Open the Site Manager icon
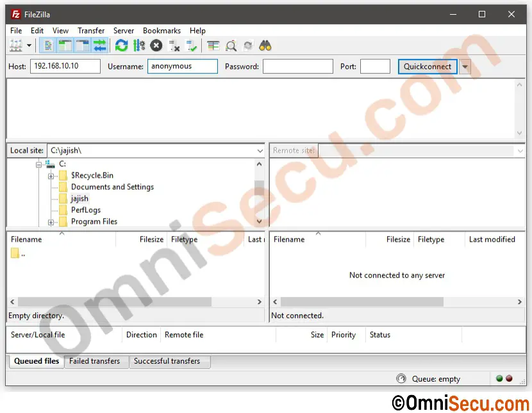The height and width of the screenshot is (413, 532). click(16, 46)
